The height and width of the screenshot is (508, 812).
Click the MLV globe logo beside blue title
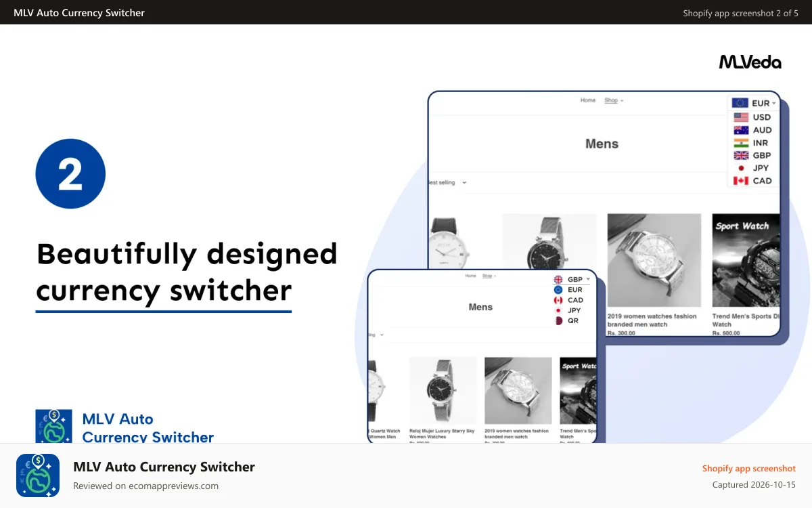click(x=53, y=427)
